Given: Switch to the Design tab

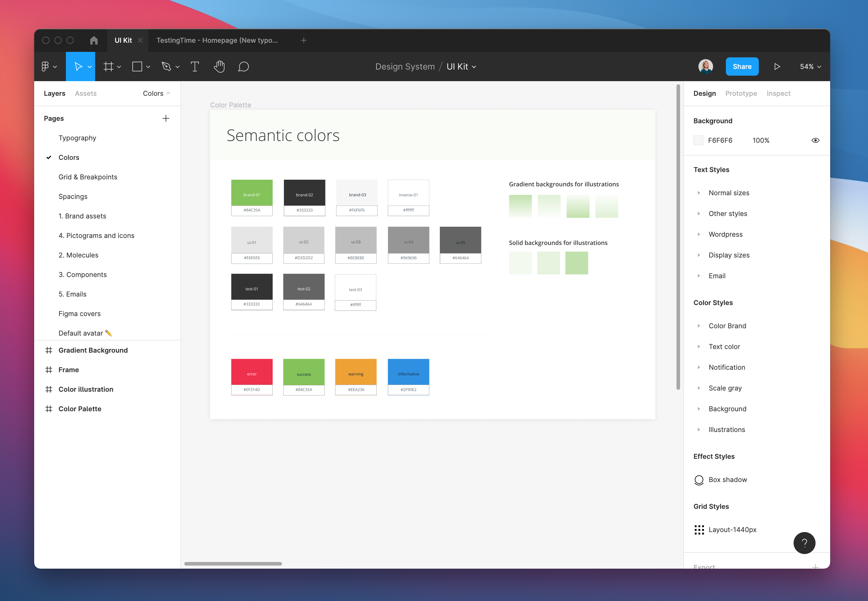Looking at the screenshot, I should pos(704,93).
